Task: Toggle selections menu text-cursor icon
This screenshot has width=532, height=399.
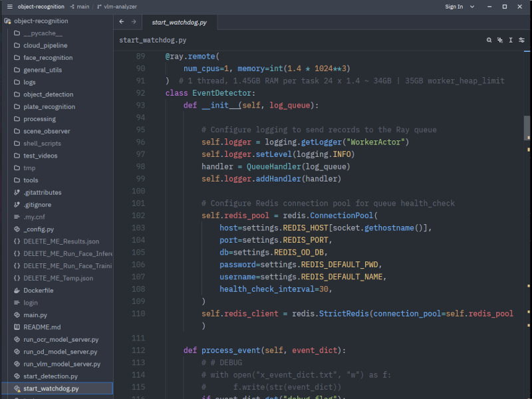Action: click(511, 40)
